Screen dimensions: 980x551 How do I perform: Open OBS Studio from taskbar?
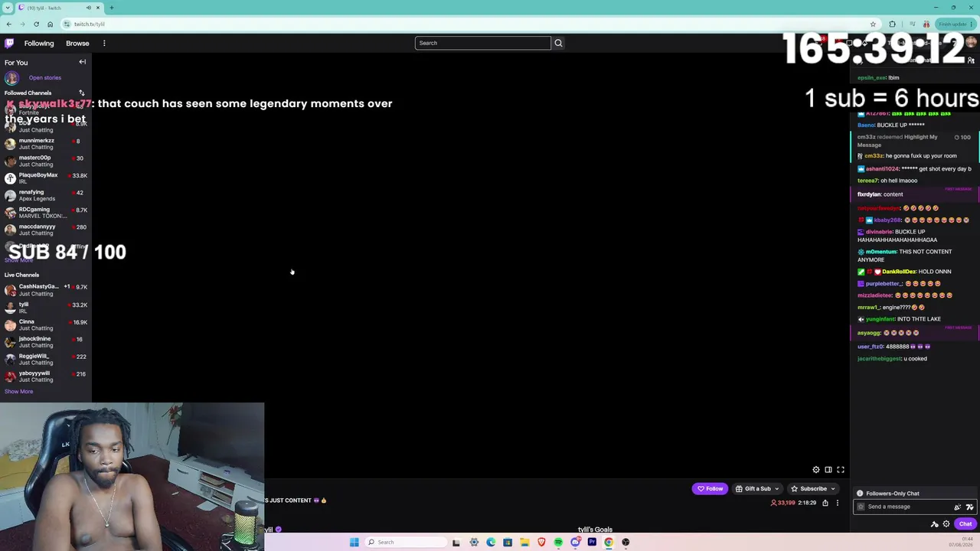pos(626,543)
